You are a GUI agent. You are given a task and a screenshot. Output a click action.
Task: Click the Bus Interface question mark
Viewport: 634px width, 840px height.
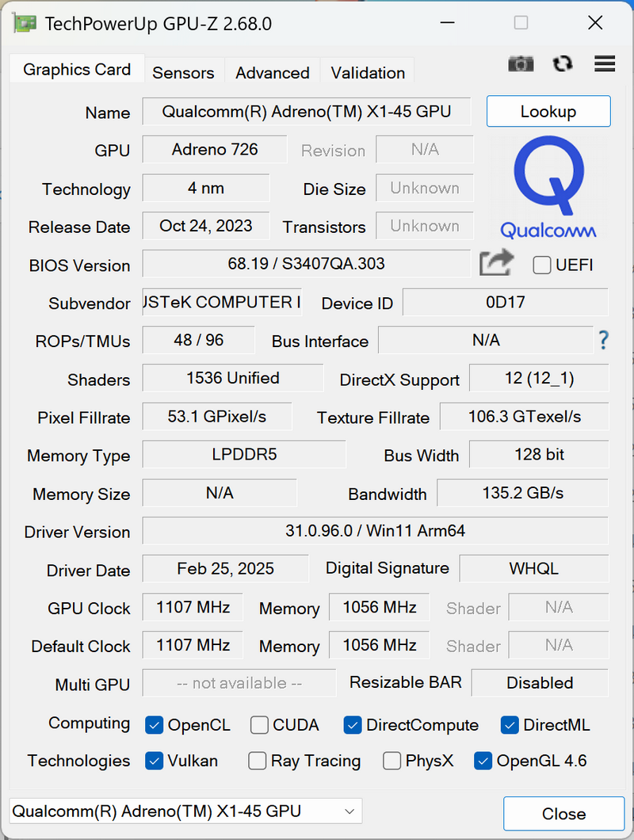(x=603, y=340)
